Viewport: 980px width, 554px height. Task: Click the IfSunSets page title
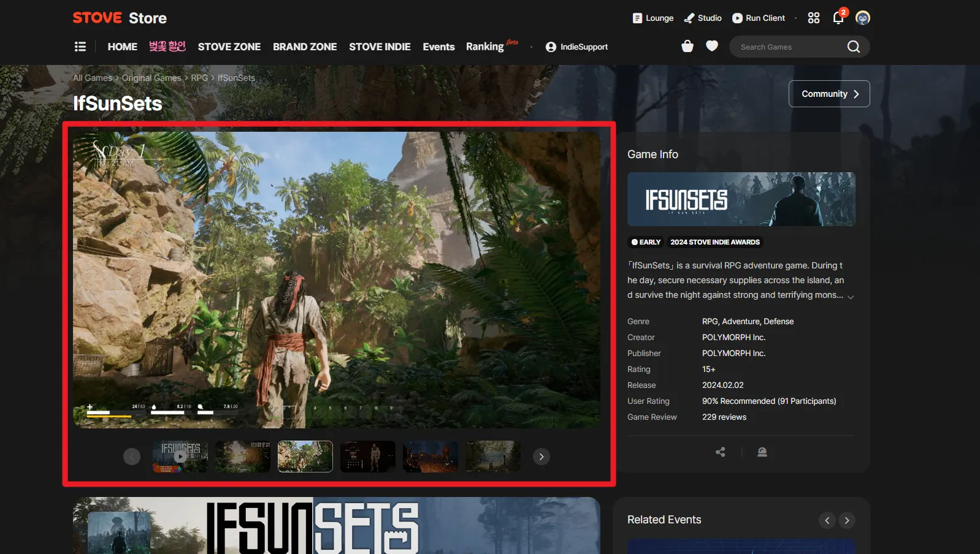[x=118, y=104]
